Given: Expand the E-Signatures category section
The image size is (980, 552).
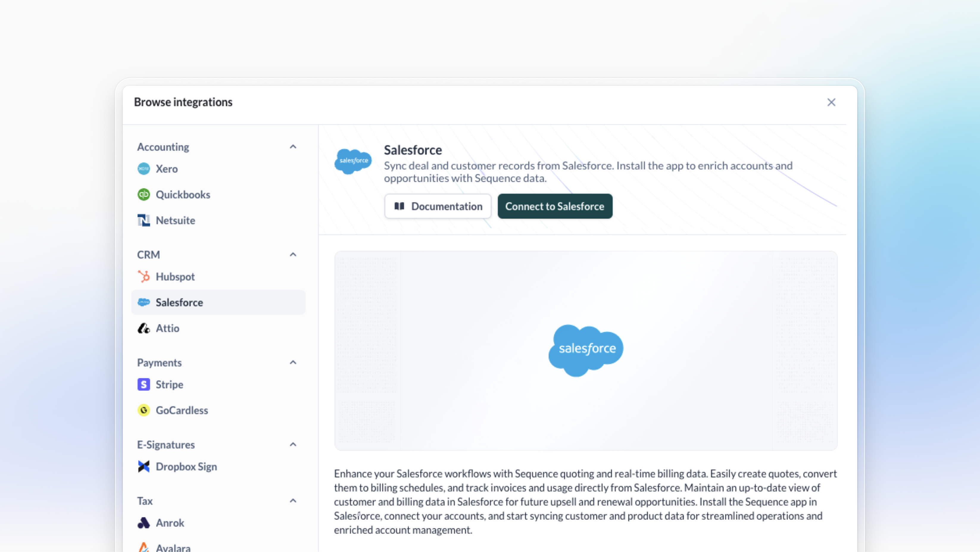Looking at the screenshot, I should (x=294, y=444).
